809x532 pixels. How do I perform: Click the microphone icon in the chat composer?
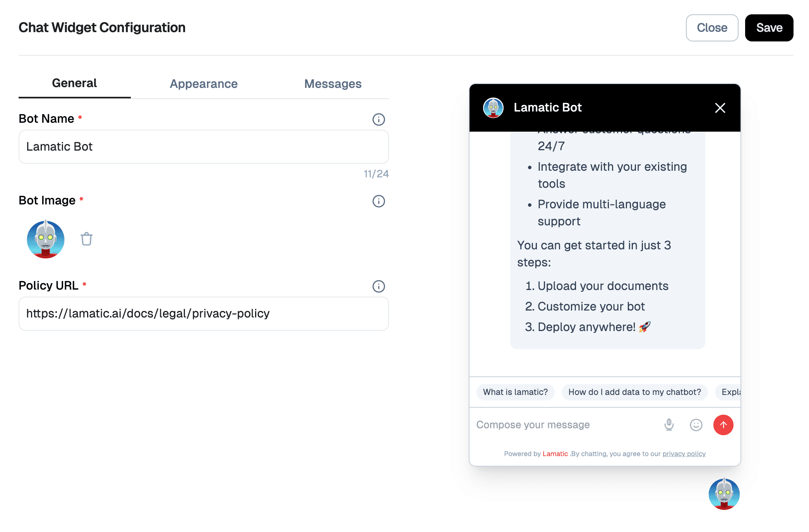coord(668,425)
